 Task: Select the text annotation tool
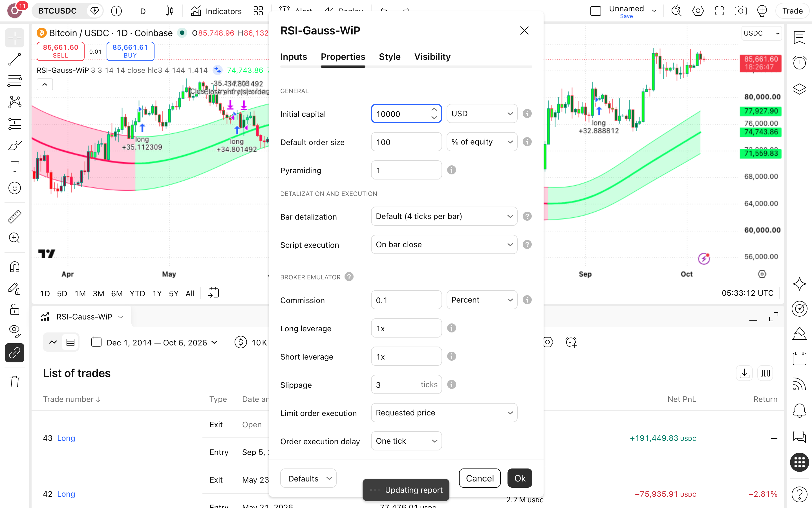pos(14,167)
